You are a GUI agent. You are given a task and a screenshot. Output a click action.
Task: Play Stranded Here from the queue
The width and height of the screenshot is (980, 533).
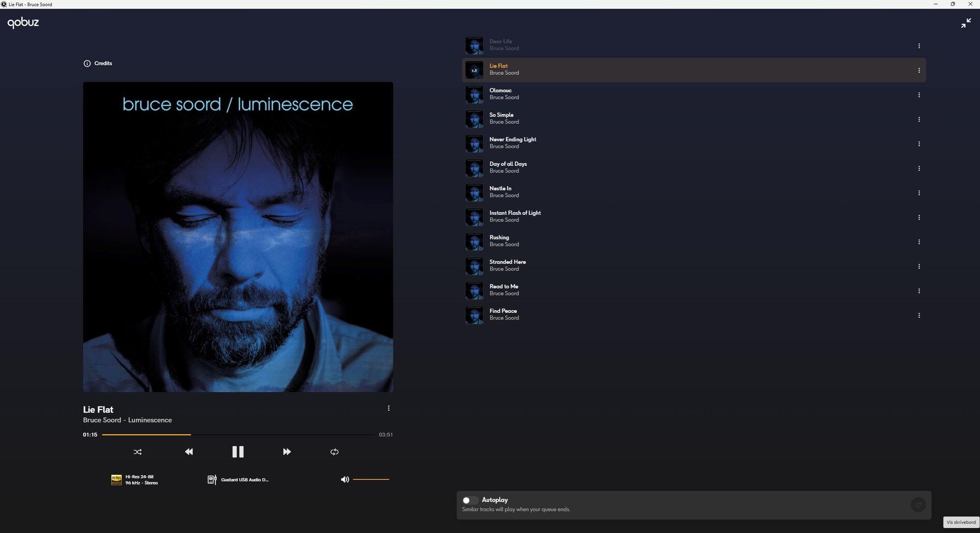point(694,266)
